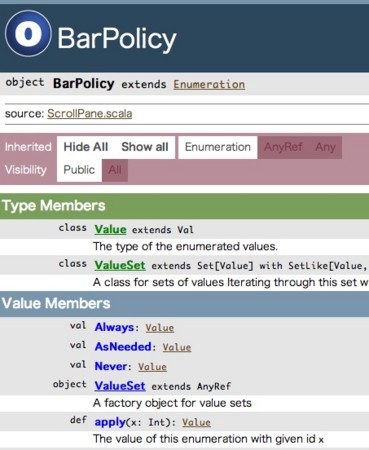The width and height of the screenshot is (369, 450).
Task: Click the Visibility filter label
Action: pyautogui.click(x=26, y=170)
